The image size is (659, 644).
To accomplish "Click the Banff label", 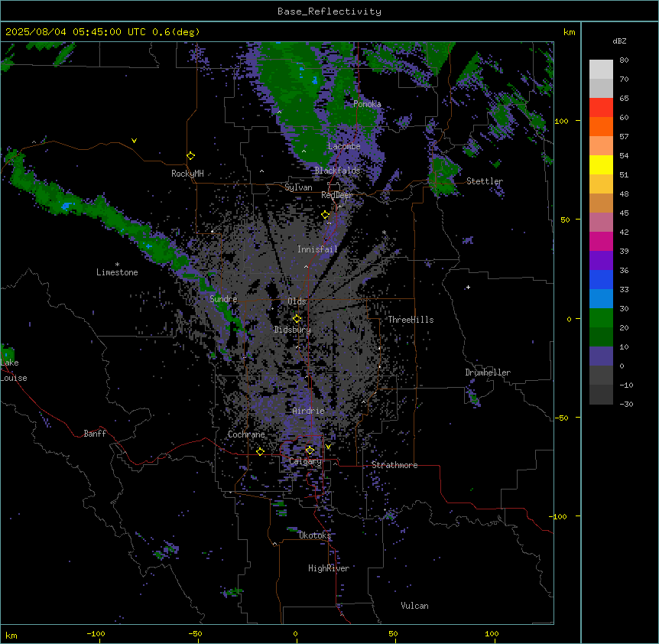I will [x=95, y=434].
